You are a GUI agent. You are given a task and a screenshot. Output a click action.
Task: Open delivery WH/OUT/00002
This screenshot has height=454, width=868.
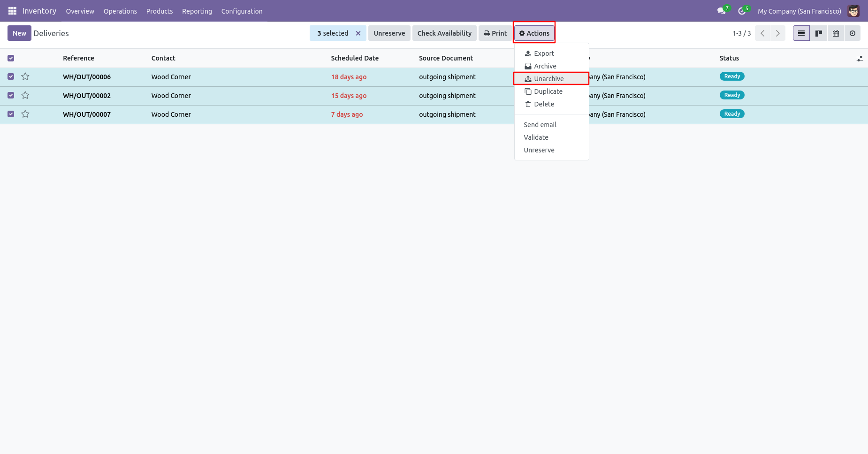point(87,96)
